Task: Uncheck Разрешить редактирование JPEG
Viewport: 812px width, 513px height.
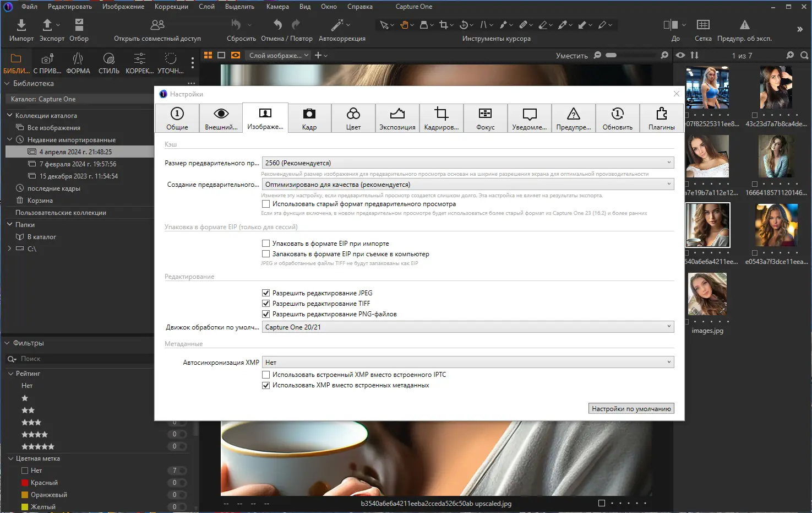Action: click(x=266, y=293)
